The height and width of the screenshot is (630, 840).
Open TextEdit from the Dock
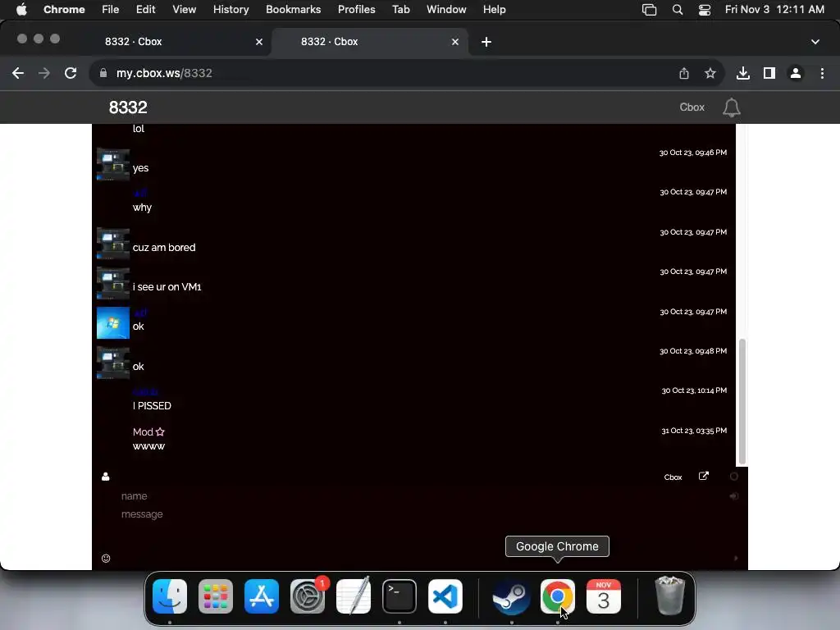pos(354,596)
